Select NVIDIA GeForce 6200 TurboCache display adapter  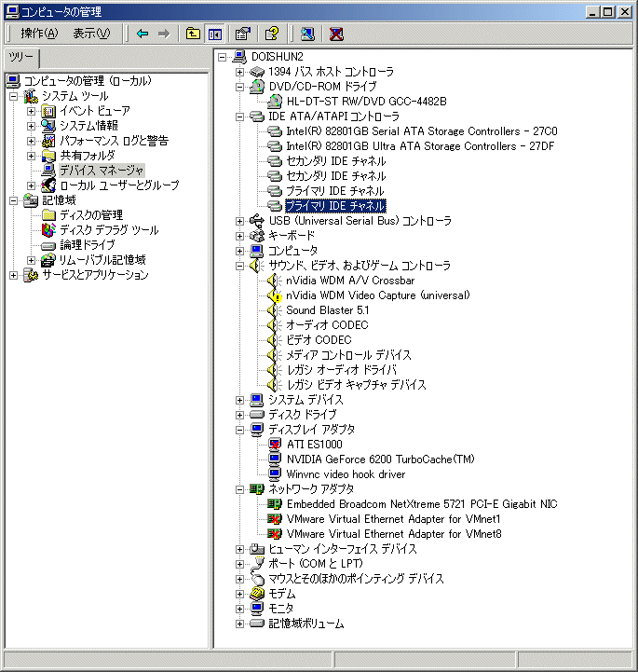[x=380, y=459]
